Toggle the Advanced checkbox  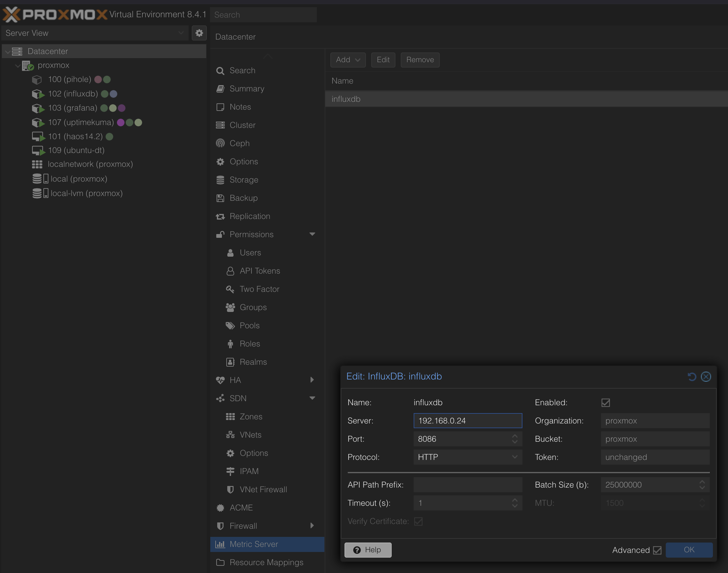click(x=657, y=550)
